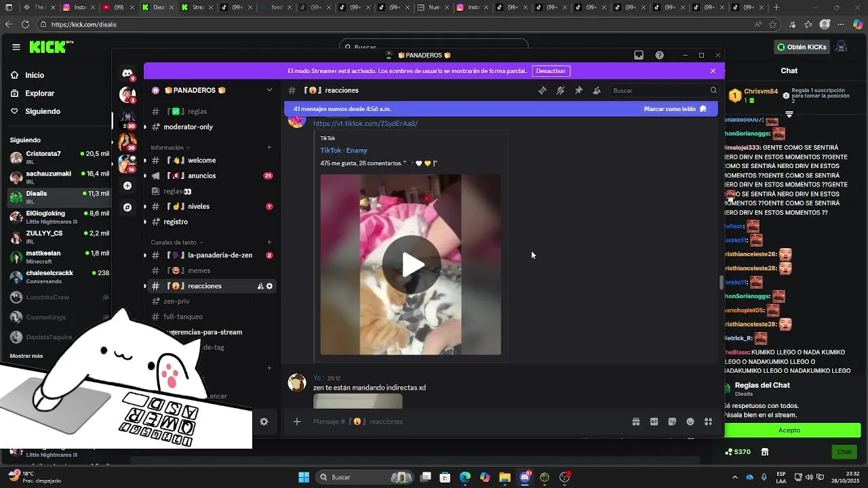Open memes channel

[x=211, y=270]
